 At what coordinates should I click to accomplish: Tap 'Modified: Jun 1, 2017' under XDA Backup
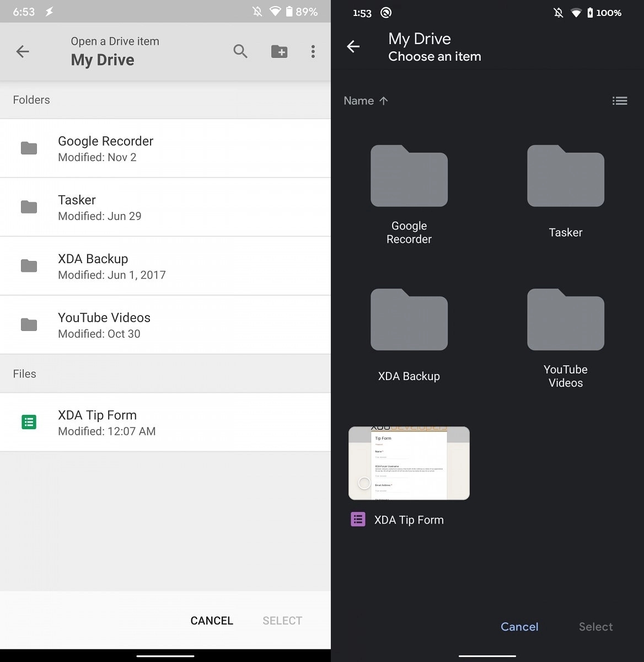click(x=112, y=275)
